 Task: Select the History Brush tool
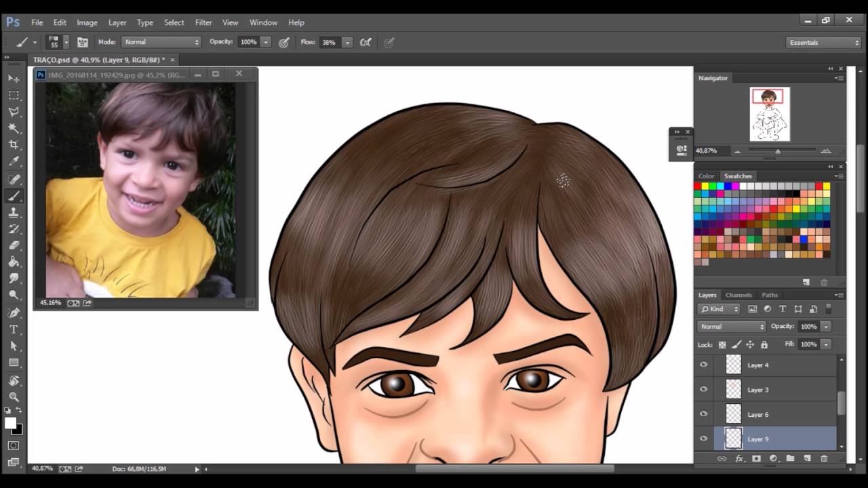click(14, 229)
